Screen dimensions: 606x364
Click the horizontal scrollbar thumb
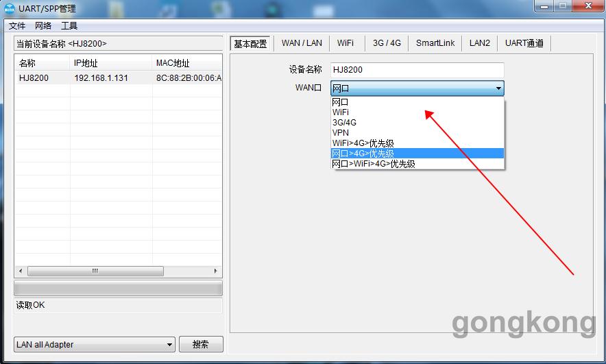pyautogui.click(x=95, y=271)
